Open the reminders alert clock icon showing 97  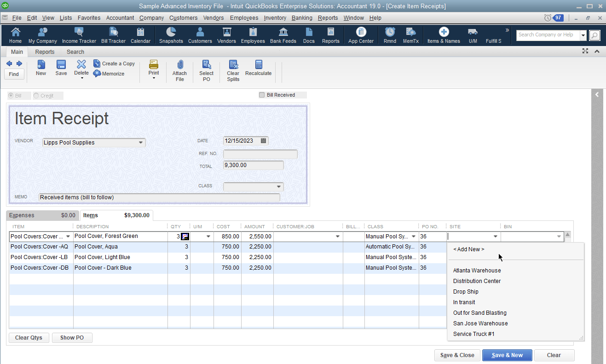[x=554, y=17]
